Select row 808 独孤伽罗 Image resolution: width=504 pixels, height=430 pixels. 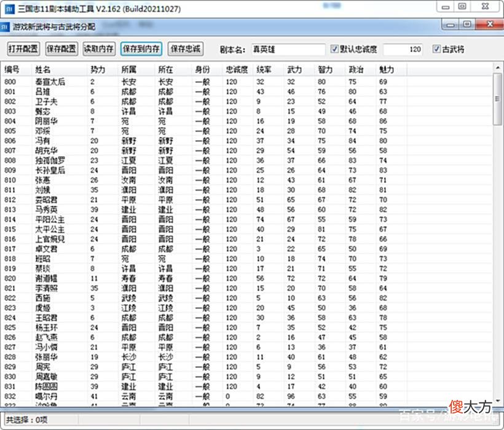(x=247, y=160)
